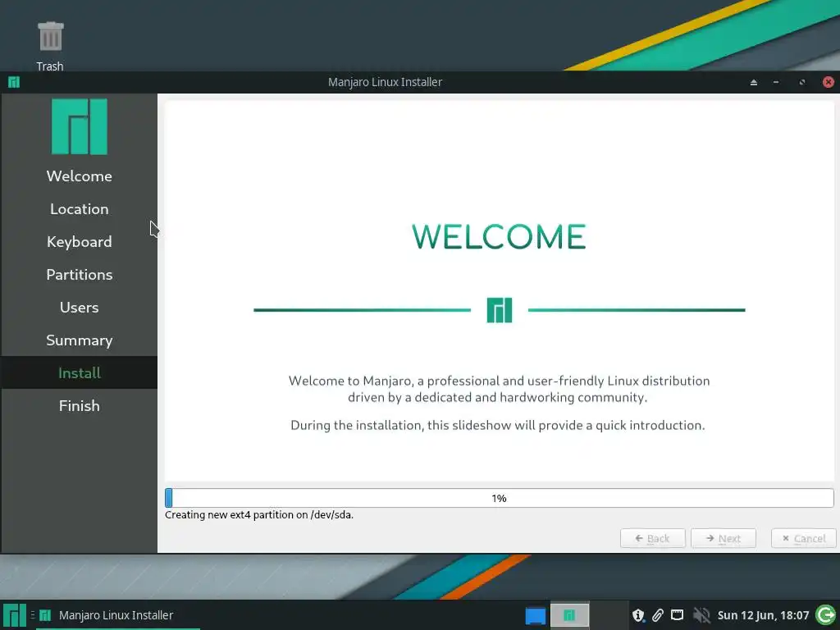The height and width of the screenshot is (630, 840).
Task: Keep the installer window above using the title bar arrow
Action: click(x=754, y=83)
